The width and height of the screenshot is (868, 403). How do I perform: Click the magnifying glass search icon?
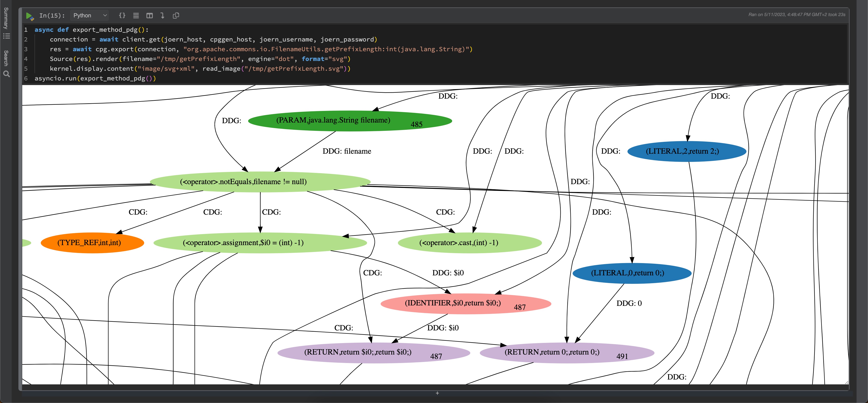[6, 74]
